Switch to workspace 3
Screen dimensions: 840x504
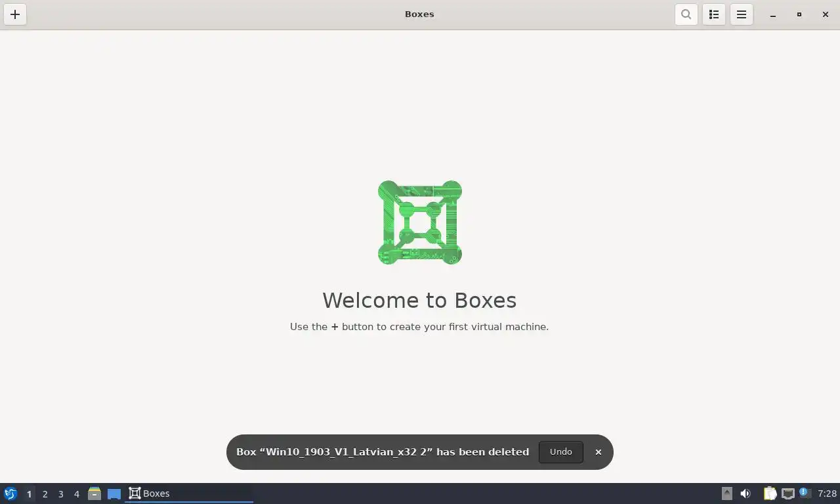click(x=60, y=494)
